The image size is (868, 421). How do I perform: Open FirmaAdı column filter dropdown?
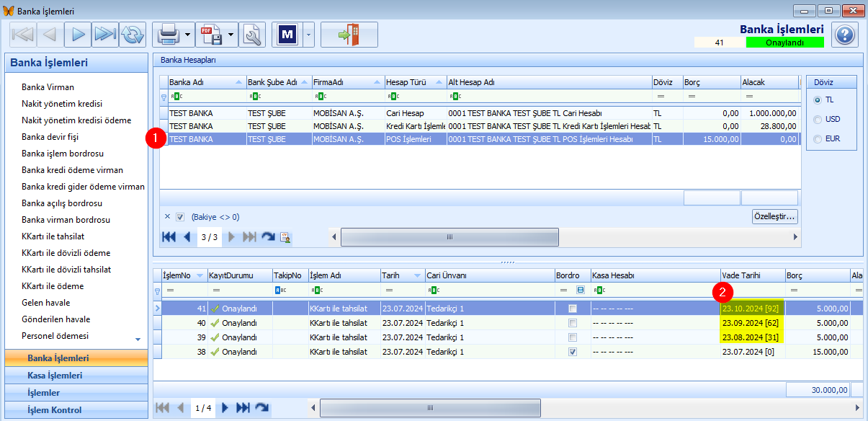point(378,82)
